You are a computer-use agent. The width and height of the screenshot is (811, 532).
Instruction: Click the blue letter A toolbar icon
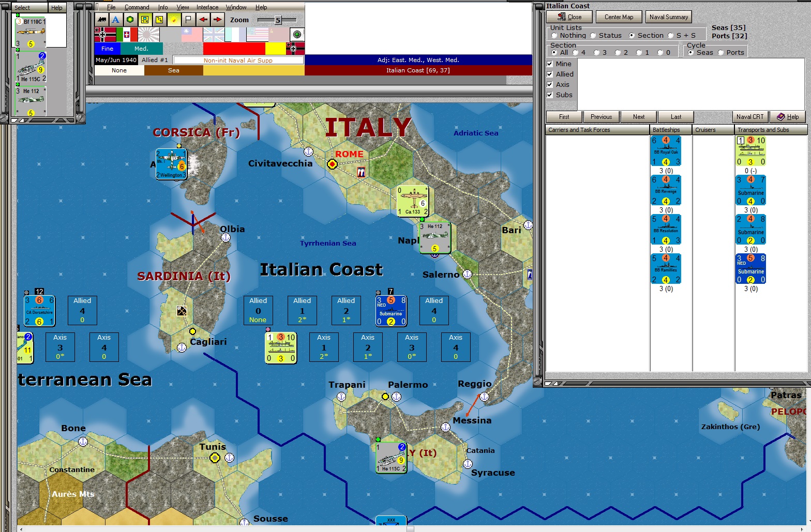116,20
